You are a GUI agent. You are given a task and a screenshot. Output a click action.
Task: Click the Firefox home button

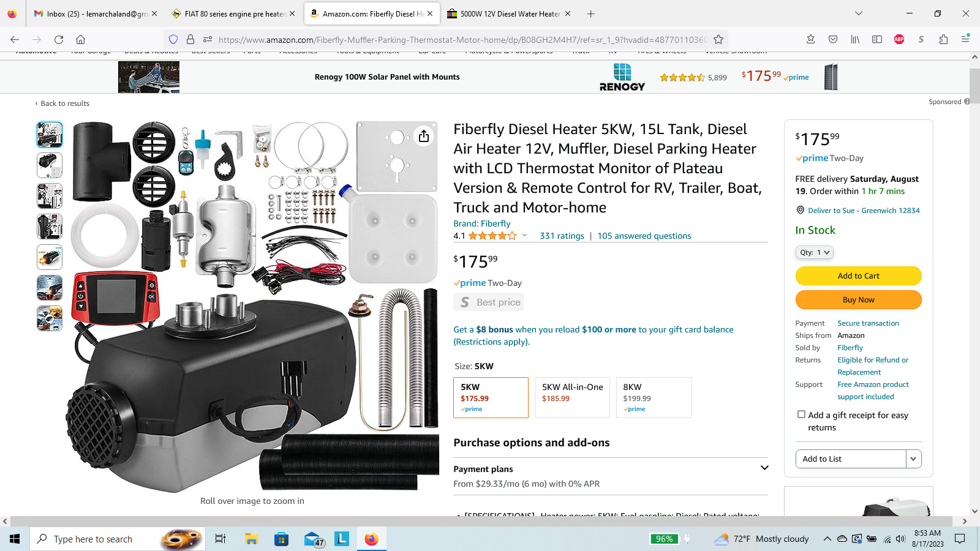[80, 40]
